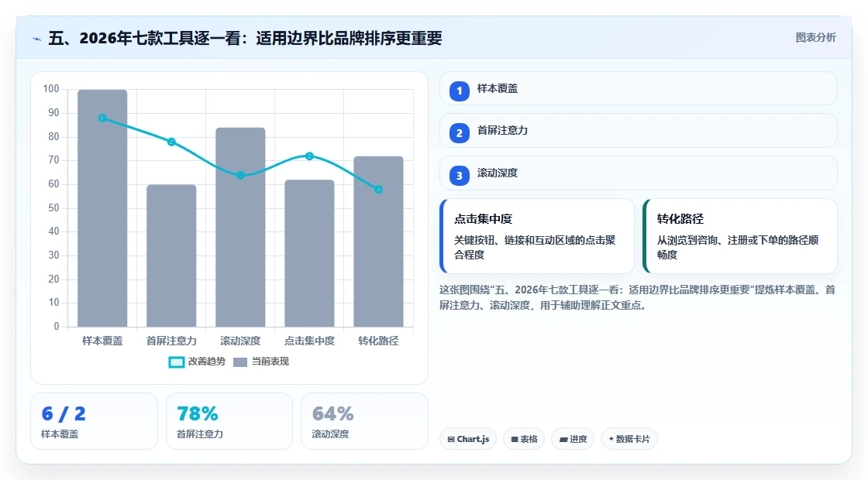Click the Chart.js tag
Viewport: 868px width, 480px height.
click(x=468, y=438)
